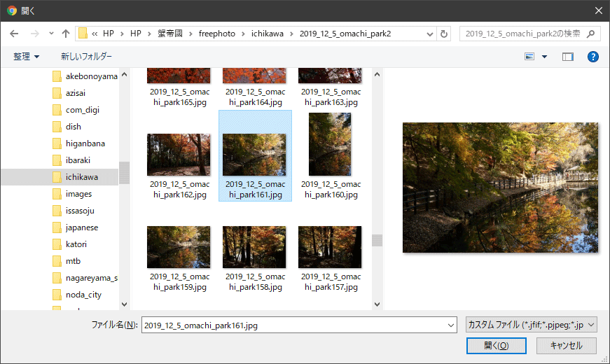Expand the address bar history dropdown
610x364 pixels.
pyautogui.click(x=429, y=34)
